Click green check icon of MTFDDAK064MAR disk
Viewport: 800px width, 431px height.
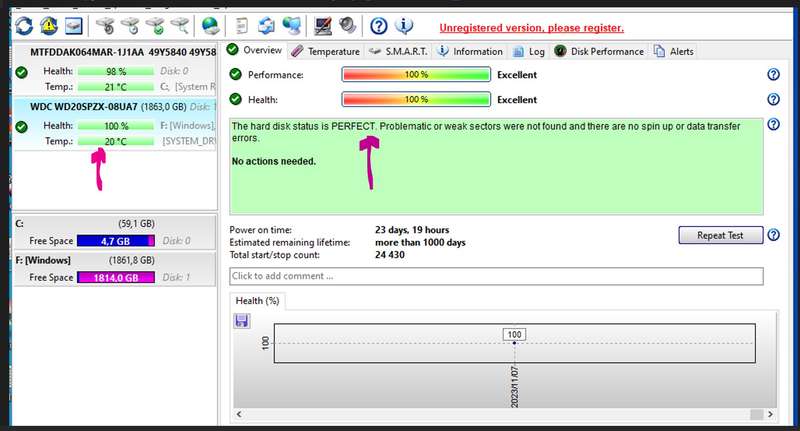point(21,72)
